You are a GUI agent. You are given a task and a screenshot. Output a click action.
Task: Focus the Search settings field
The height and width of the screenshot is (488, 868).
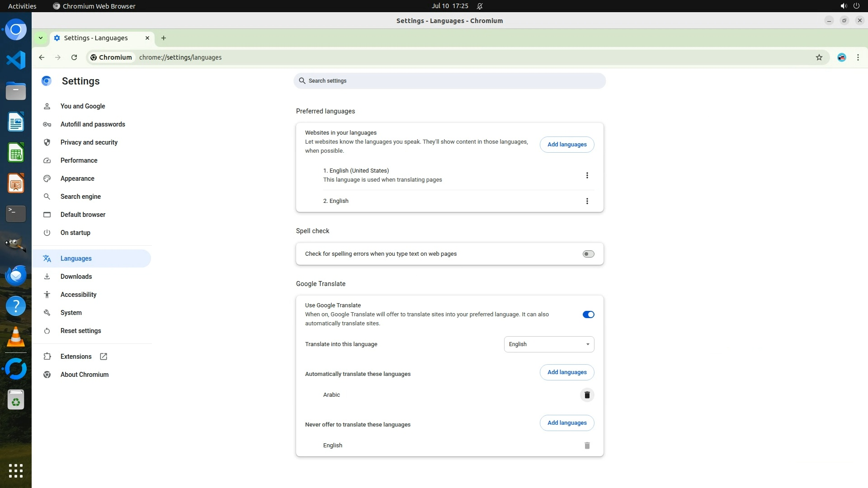(449, 81)
